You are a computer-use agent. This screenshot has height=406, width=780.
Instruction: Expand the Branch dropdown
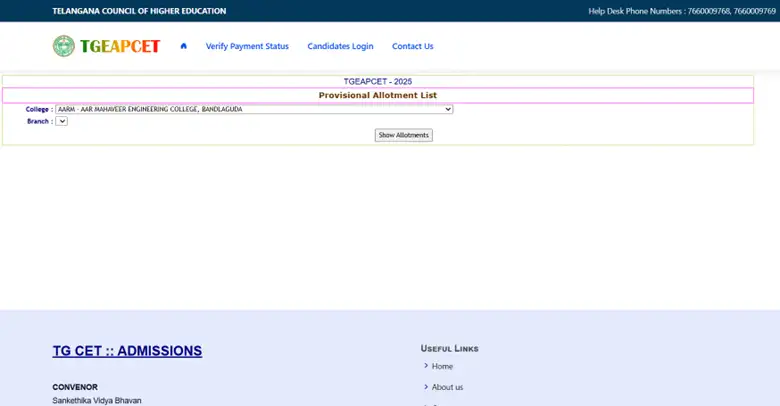click(x=61, y=121)
